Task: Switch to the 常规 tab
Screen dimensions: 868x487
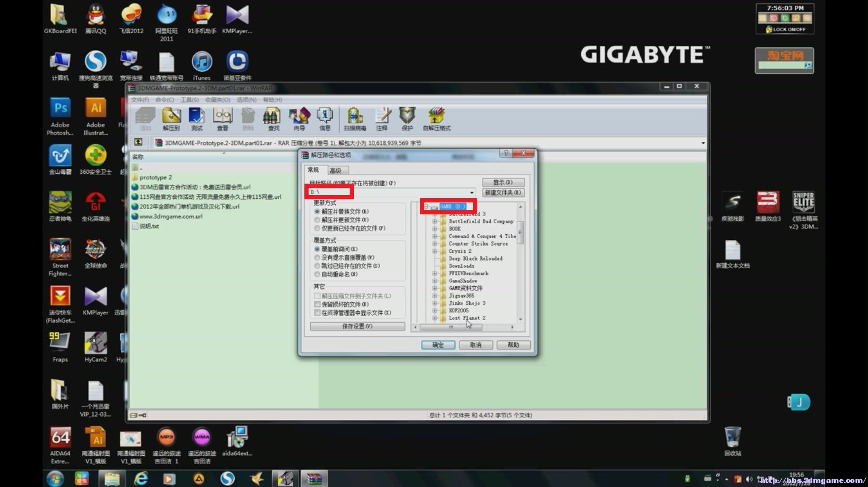Action: [313, 170]
